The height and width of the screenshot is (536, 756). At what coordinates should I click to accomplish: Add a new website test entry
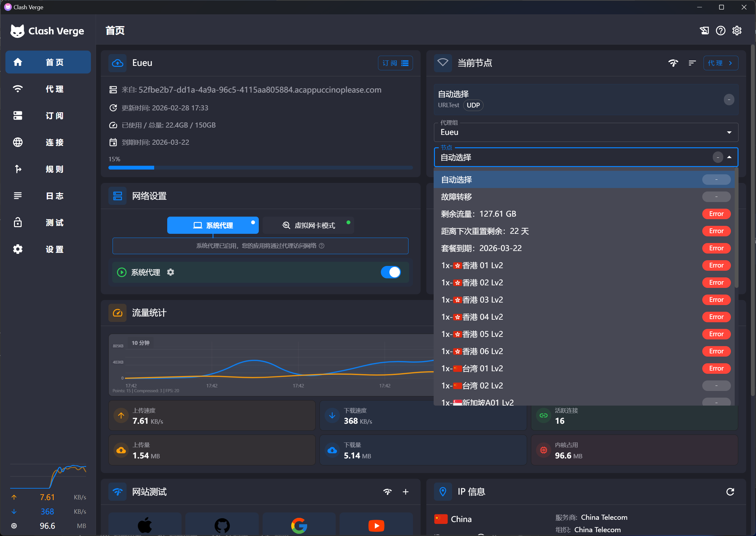click(x=405, y=492)
